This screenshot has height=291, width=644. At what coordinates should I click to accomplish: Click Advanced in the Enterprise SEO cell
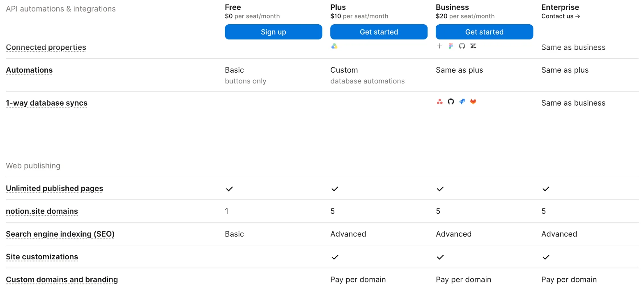[x=559, y=234]
